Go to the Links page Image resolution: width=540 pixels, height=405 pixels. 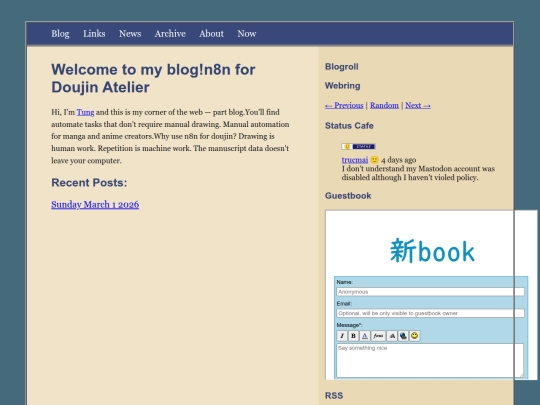pyautogui.click(x=94, y=34)
